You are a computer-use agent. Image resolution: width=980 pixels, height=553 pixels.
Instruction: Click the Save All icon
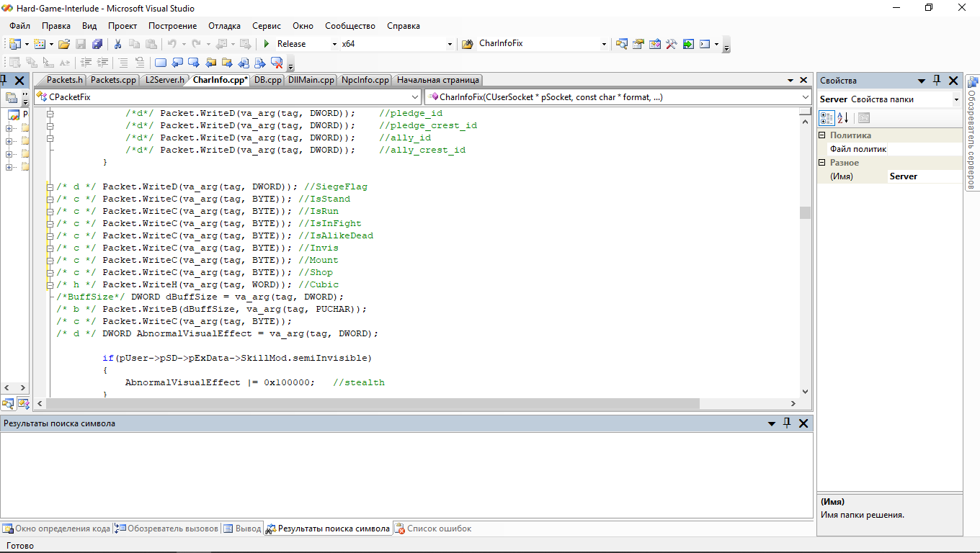pos(97,44)
